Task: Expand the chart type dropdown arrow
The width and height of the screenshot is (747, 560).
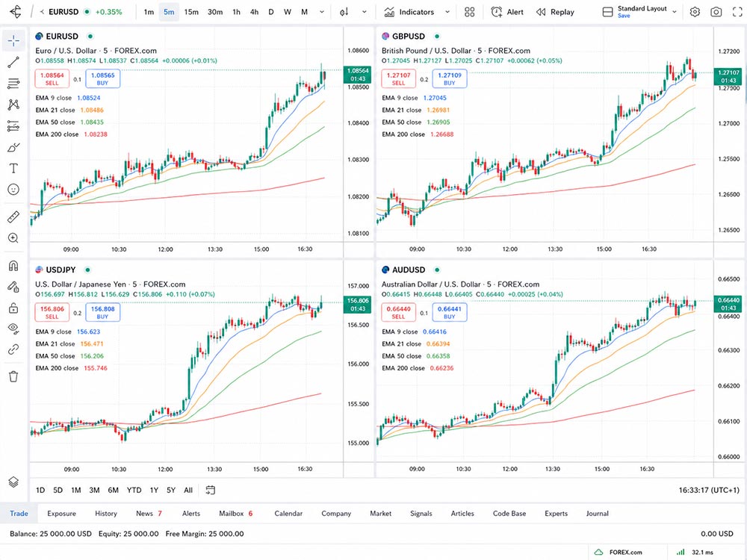Action: (365, 12)
